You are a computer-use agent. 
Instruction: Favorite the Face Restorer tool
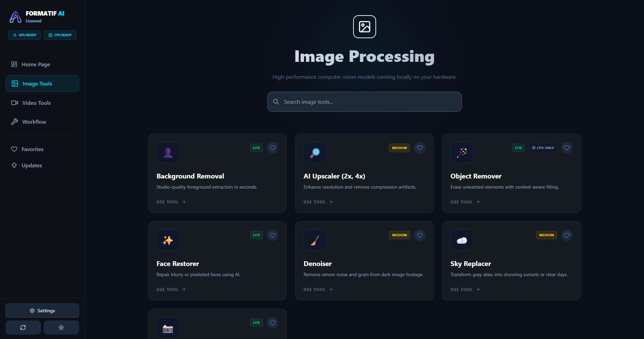point(273,235)
